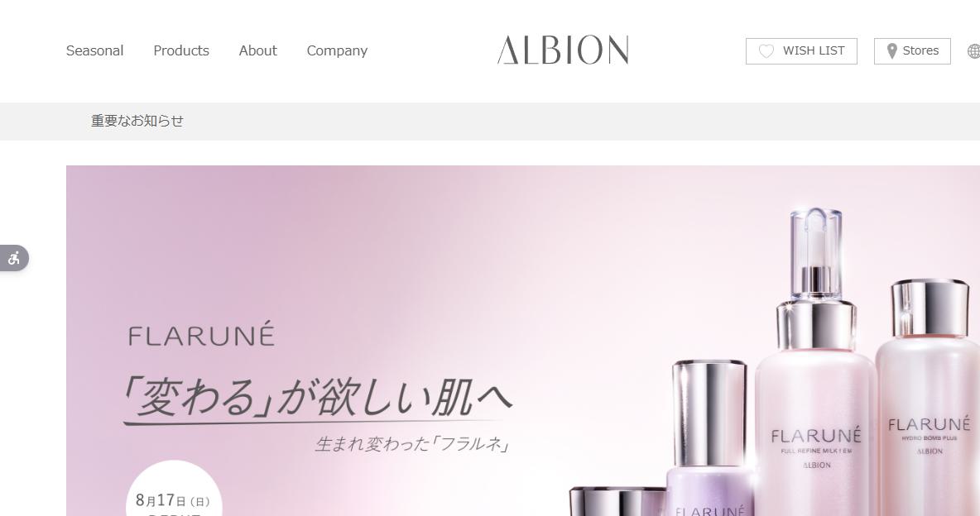
Task: Expand the Company menu
Action: pyautogui.click(x=337, y=50)
